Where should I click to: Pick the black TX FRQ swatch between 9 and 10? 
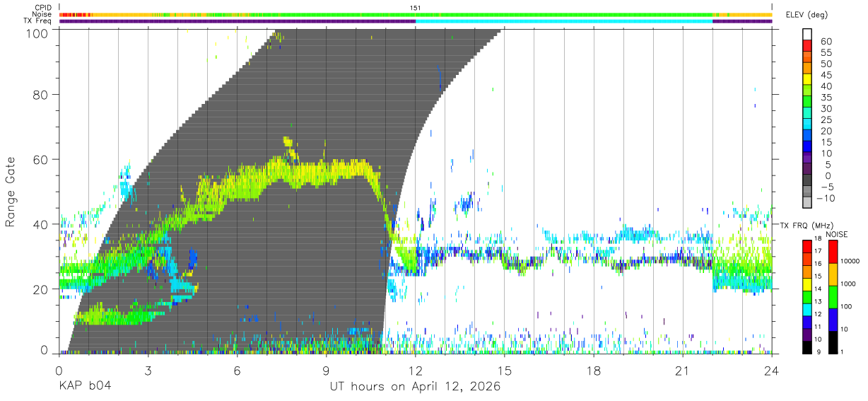[807, 347]
